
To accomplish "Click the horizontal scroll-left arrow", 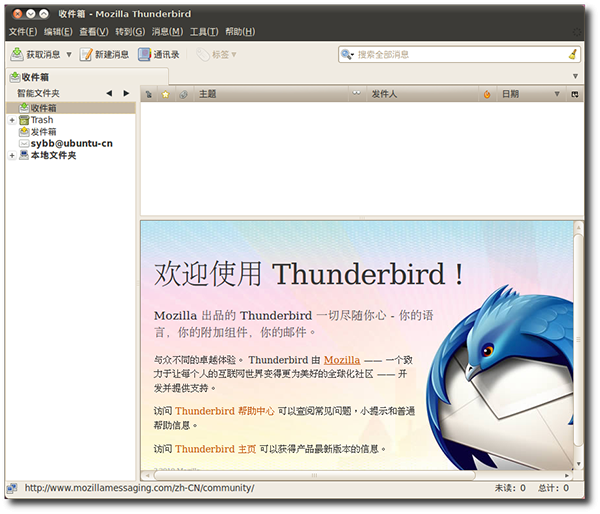I will (x=147, y=475).
